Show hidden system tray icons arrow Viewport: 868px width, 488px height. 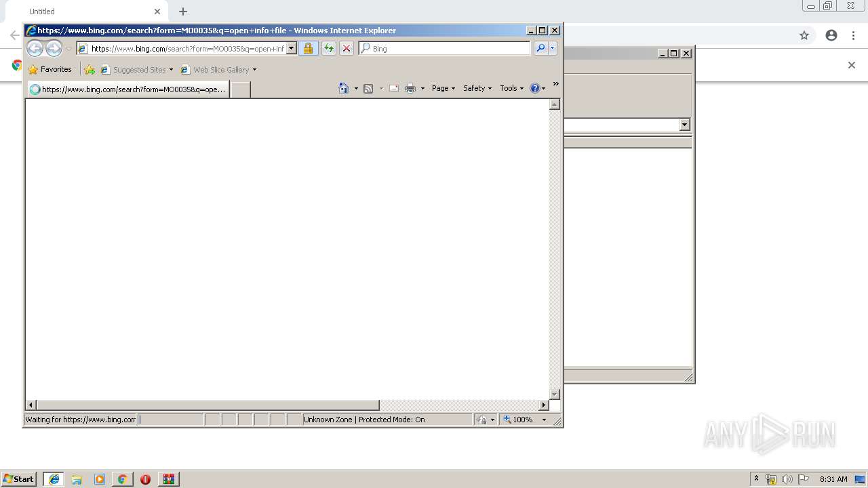[756, 479]
